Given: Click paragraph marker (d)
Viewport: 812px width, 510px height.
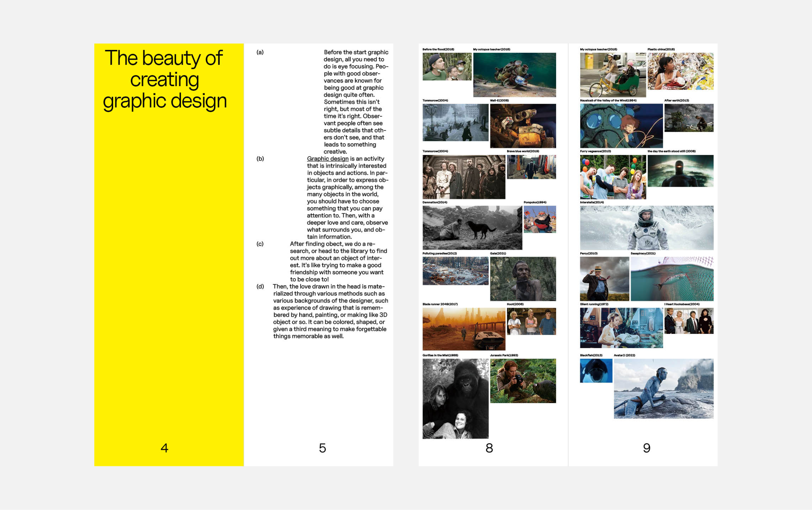Looking at the screenshot, I should (260, 287).
